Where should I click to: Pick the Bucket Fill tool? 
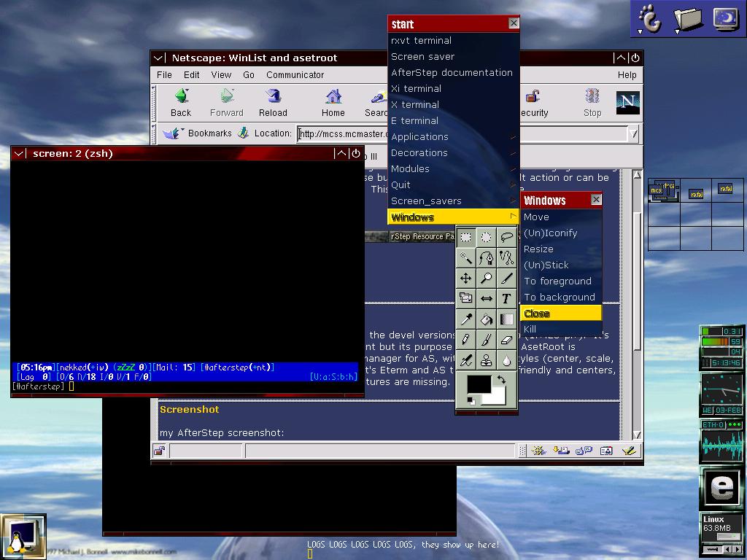pyautogui.click(x=486, y=319)
